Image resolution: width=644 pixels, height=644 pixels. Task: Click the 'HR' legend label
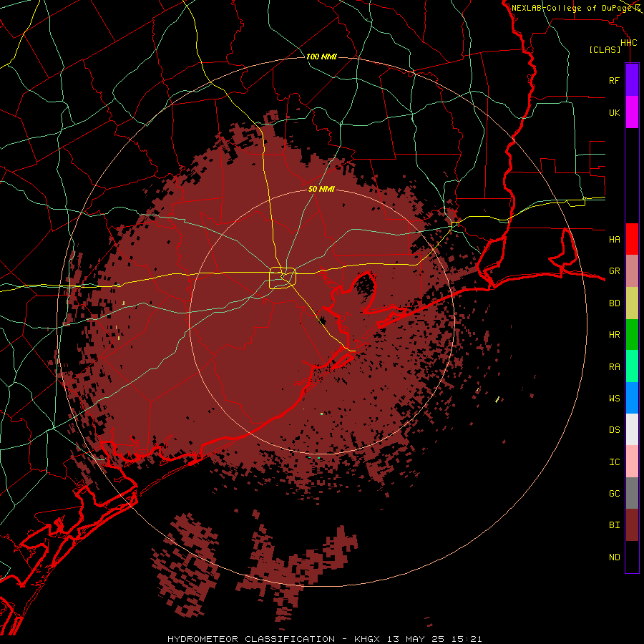click(x=614, y=335)
